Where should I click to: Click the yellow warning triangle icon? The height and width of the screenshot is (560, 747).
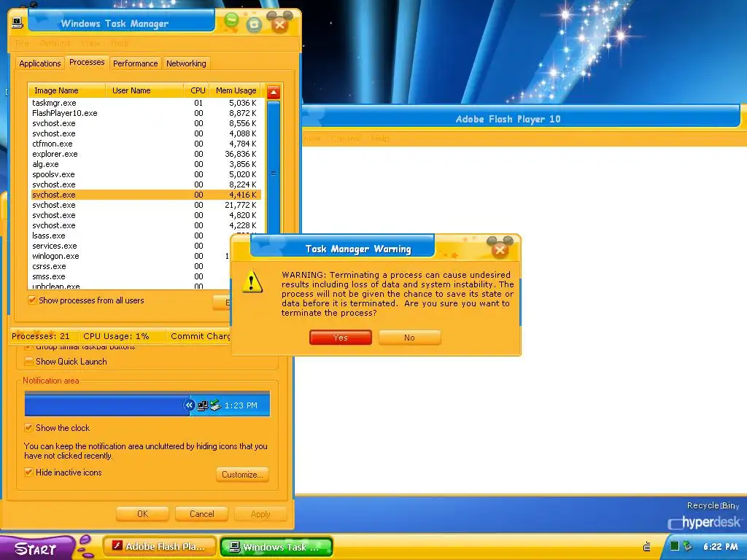[x=252, y=281]
